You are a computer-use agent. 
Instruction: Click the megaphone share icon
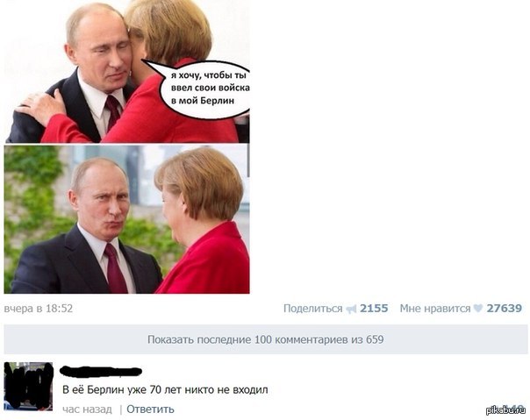tap(352, 309)
